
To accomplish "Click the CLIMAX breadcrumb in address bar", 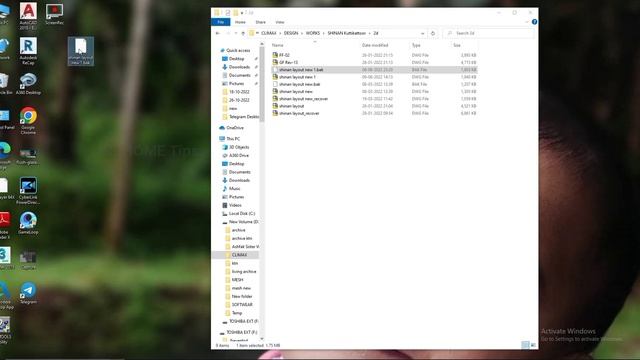I will [268, 33].
